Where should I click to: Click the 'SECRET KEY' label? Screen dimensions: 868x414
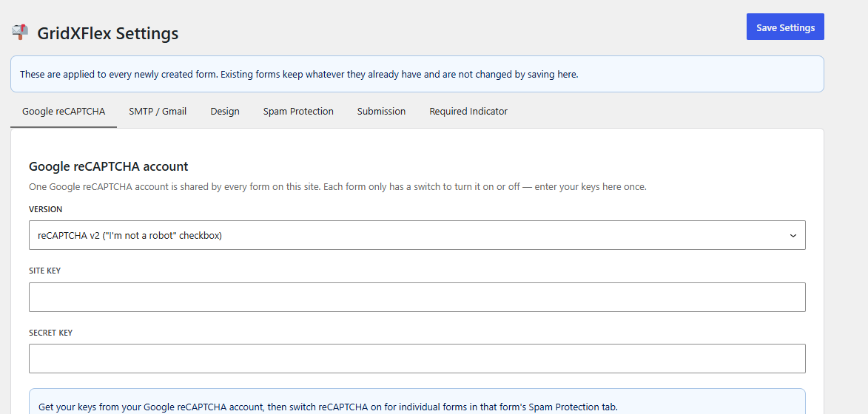(51, 333)
